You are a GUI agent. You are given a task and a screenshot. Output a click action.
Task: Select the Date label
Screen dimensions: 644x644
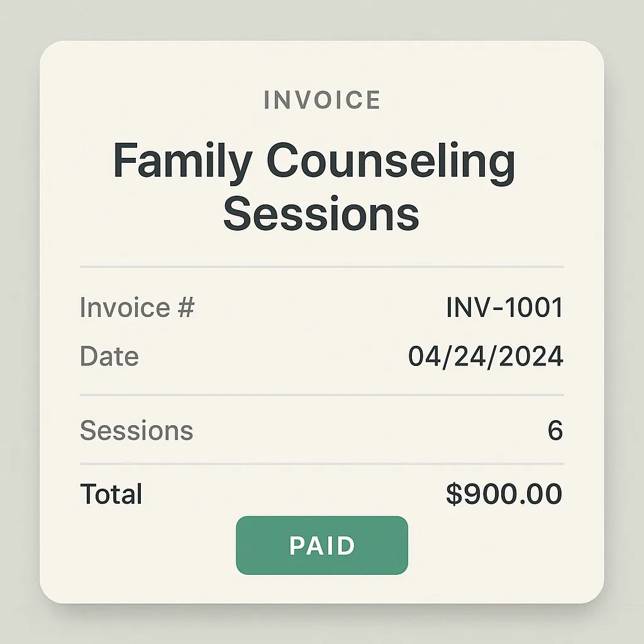coord(109,356)
